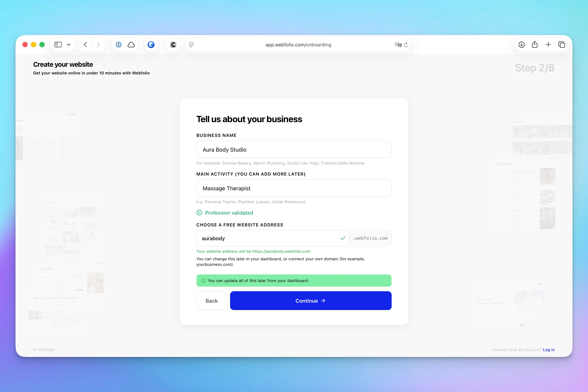Open the Log in link

[549, 350]
